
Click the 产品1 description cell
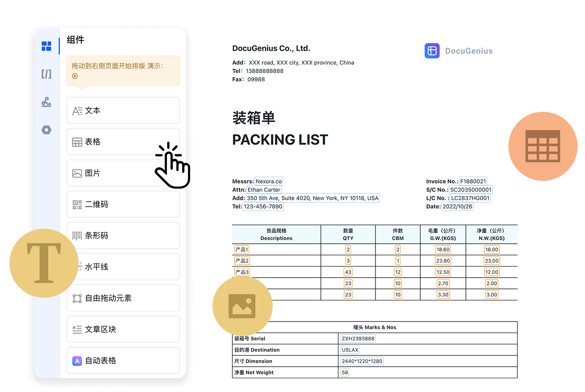tap(242, 250)
